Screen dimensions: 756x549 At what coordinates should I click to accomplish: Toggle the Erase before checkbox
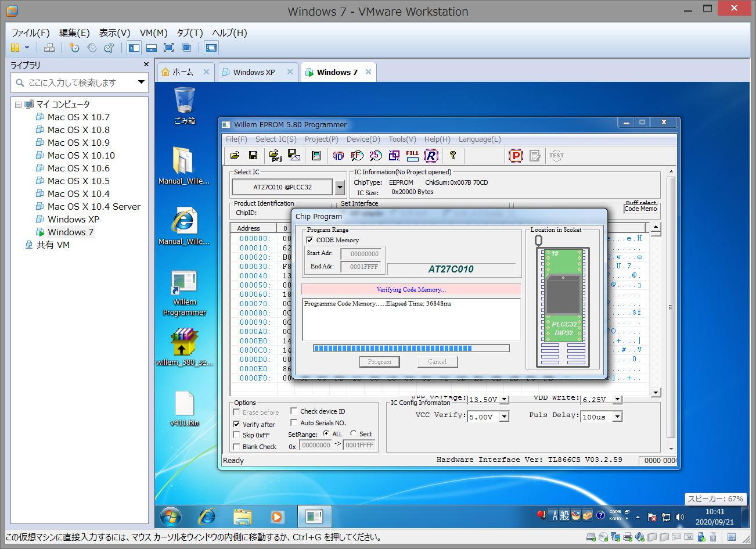[x=236, y=412]
